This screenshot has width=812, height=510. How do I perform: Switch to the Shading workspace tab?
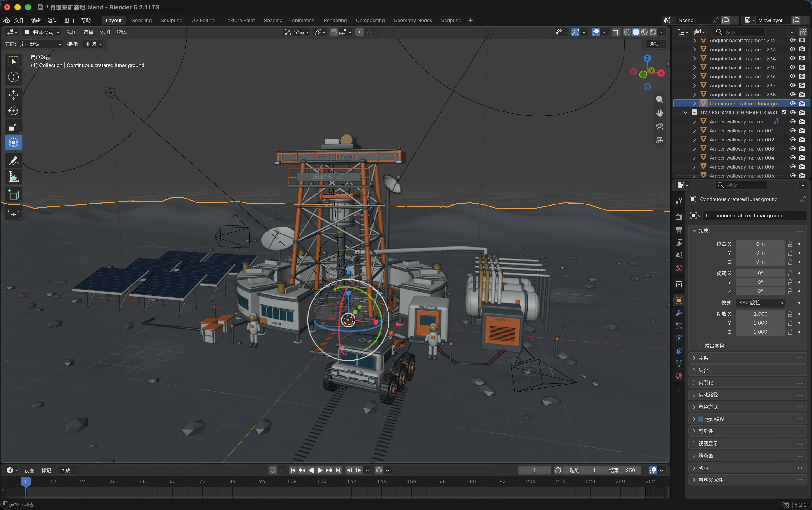[273, 20]
